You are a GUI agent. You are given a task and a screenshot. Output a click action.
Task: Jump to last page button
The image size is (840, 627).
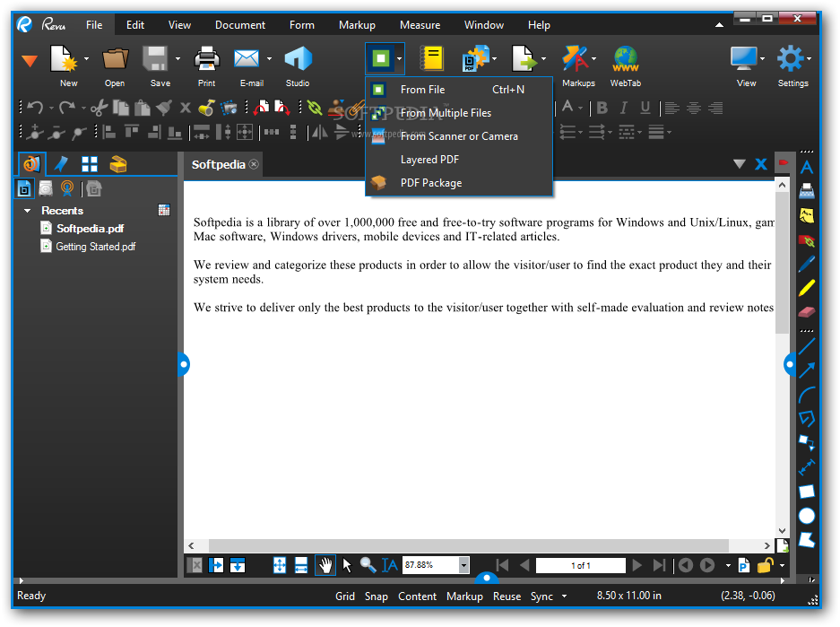pos(659,565)
